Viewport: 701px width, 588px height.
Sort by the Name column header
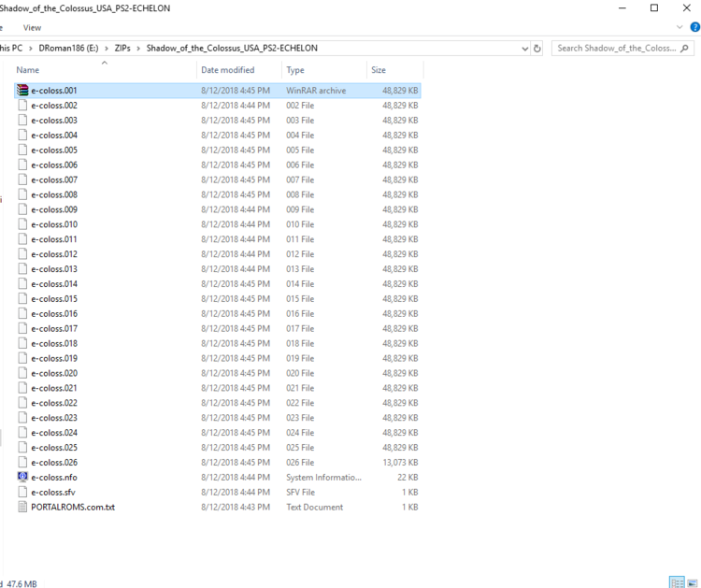tap(28, 70)
